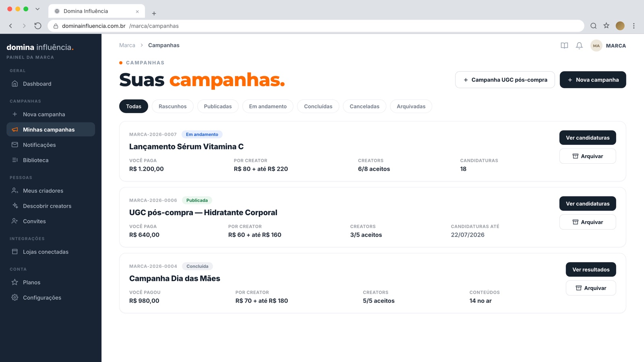
Task: Archive the Hidratante Corporal campaign
Action: point(588,222)
